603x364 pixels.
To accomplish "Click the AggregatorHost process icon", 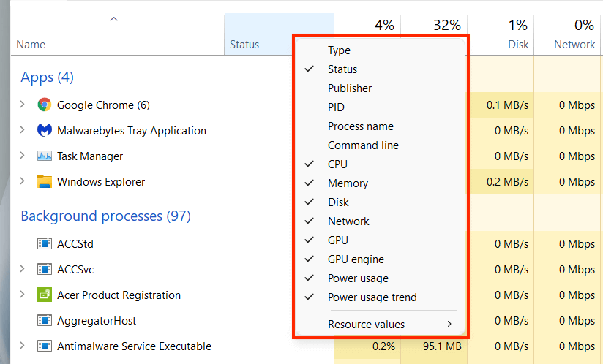I will point(45,320).
